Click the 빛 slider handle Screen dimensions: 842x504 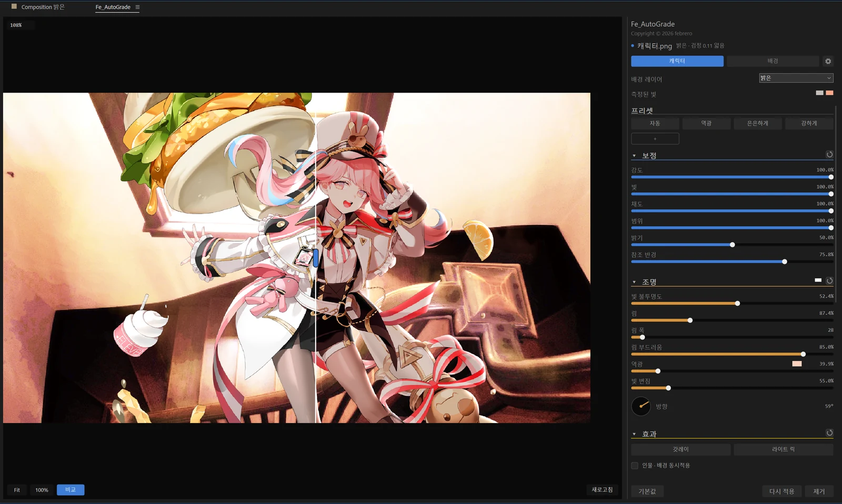click(x=831, y=194)
